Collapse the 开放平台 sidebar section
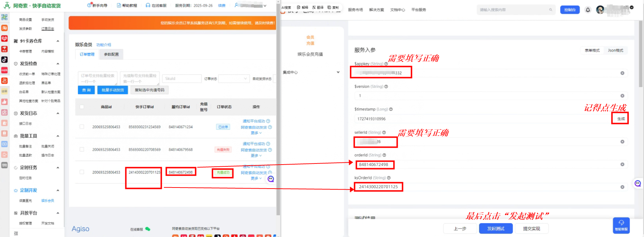This screenshot has width=644, height=237. tap(58, 213)
